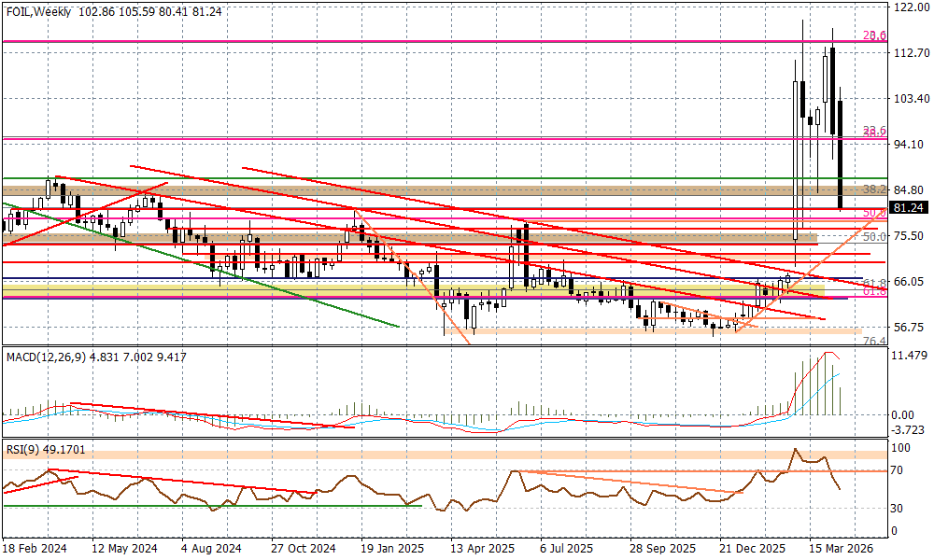Select the 18 Feb 2024 date label
Viewport: 934px width, 560px height.
34,550
